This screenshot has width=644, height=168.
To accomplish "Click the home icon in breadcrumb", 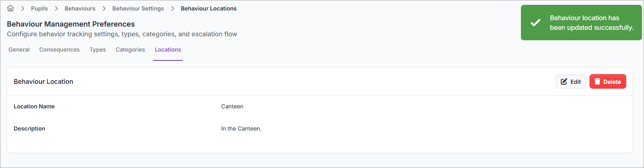I will (x=10, y=8).
